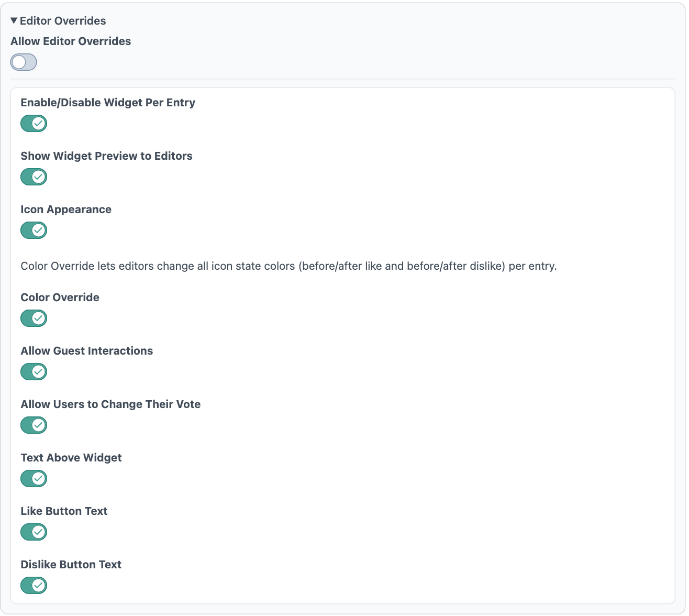Enable the Allow Editor Overrides switch

pyautogui.click(x=24, y=62)
